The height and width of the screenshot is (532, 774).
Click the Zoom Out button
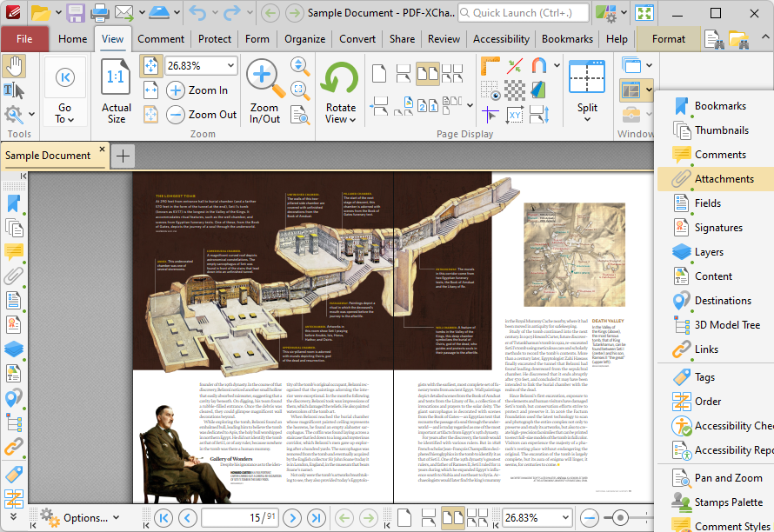pyautogui.click(x=202, y=115)
